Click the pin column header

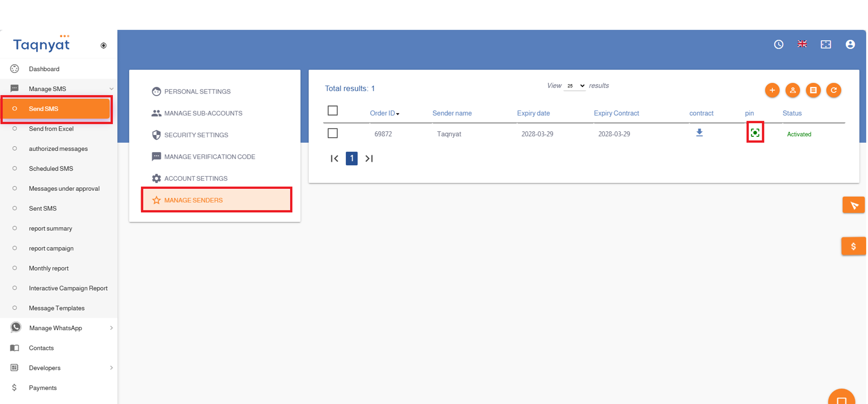pyautogui.click(x=749, y=113)
